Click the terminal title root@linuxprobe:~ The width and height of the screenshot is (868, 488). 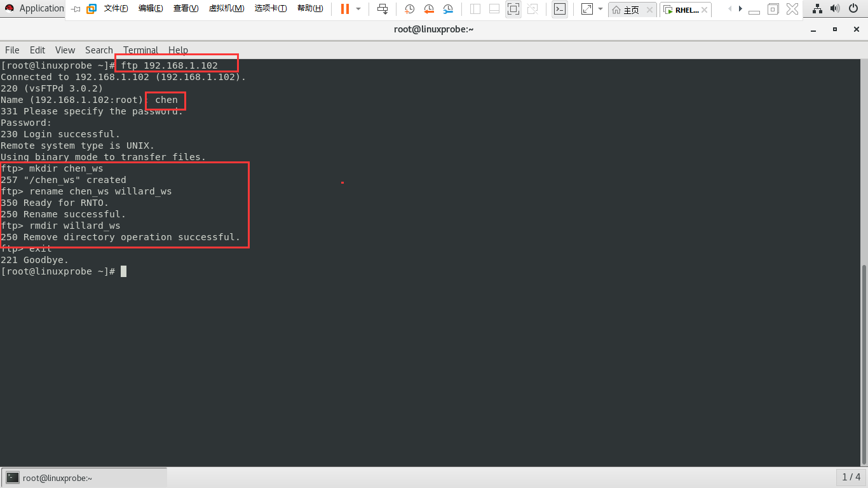[x=433, y=29]
